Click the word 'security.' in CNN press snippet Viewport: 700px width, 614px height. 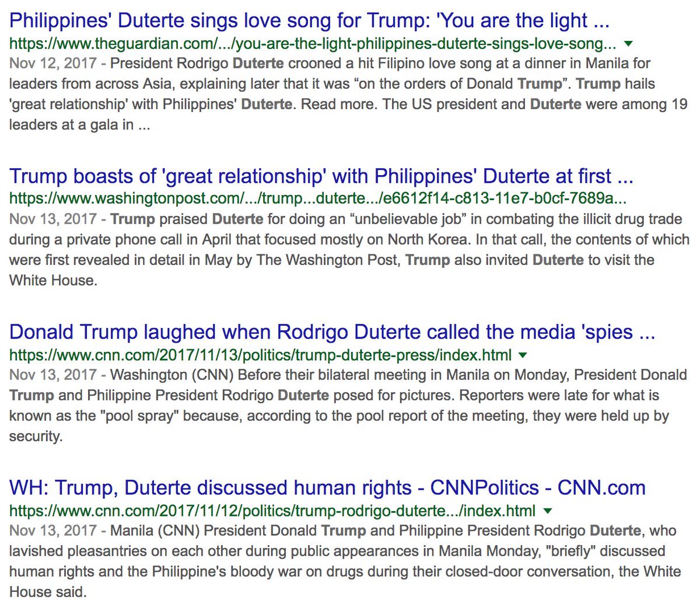[36, 436]
